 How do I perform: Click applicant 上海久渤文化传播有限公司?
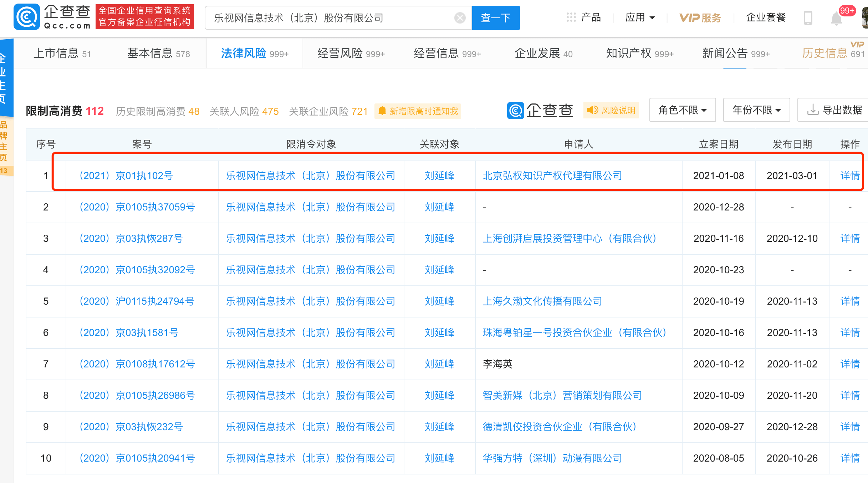tap(542, 301)
